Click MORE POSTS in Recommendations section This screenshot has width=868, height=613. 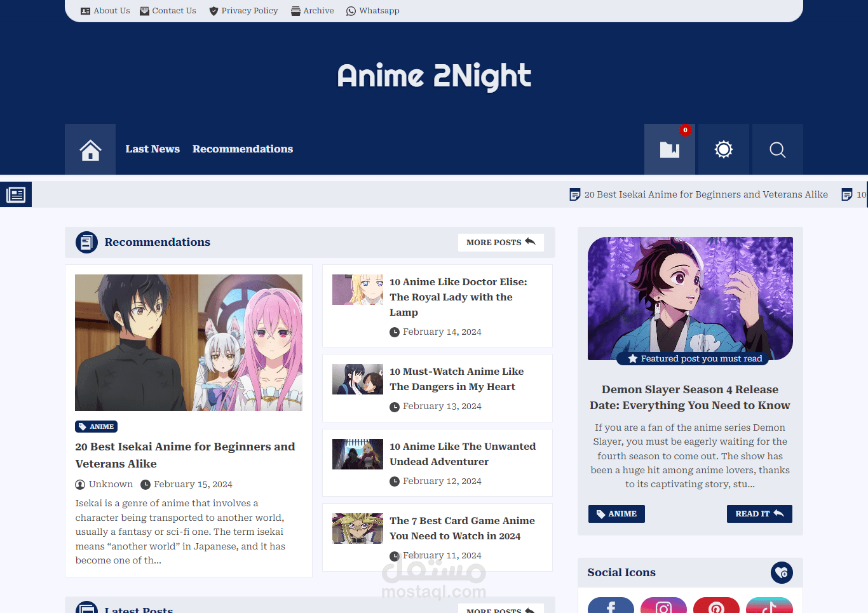[x=501, y=243]
